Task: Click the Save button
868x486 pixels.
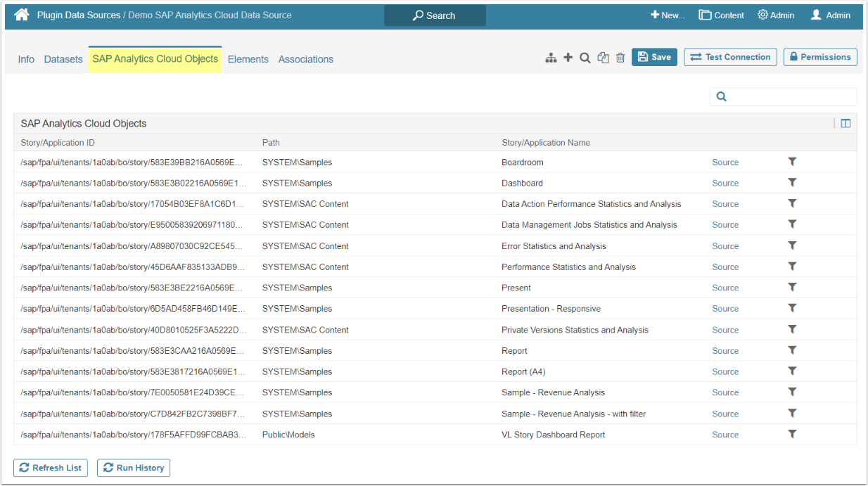Action: click(x=654, y=57)
